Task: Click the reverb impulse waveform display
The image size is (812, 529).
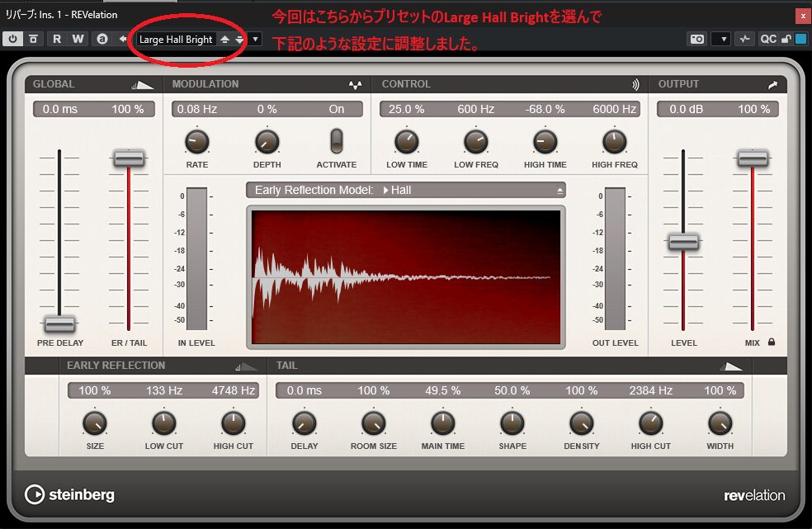Action: tap(406, 276)
